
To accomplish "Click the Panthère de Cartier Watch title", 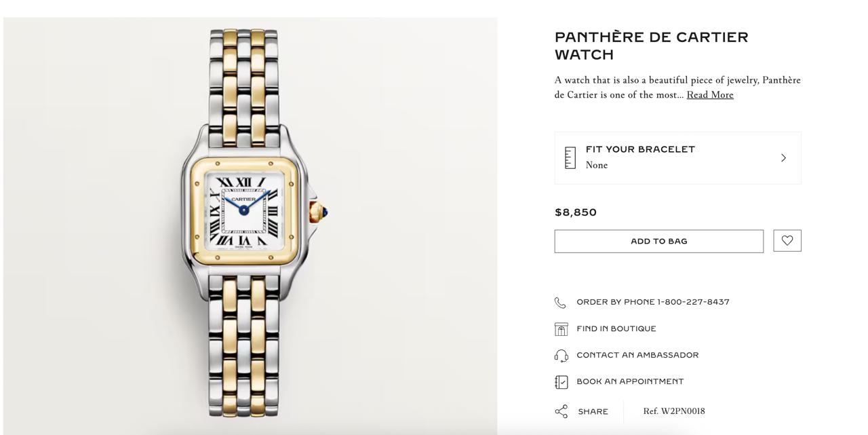I will 651,46.
